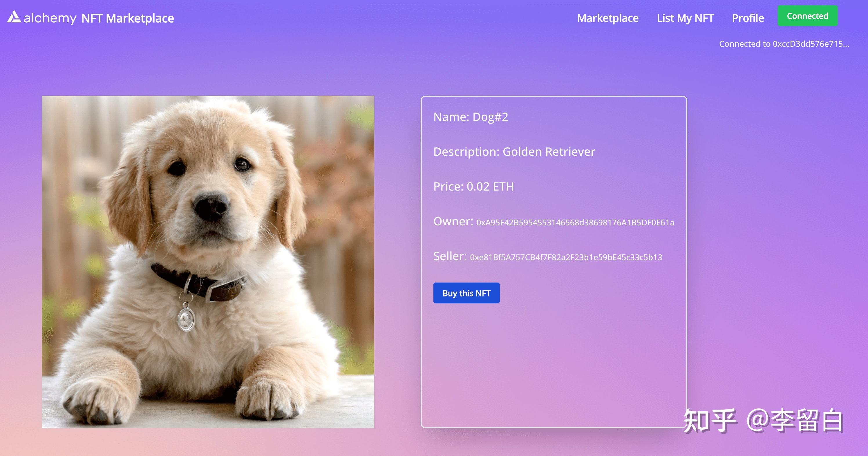Open the Marketplace navigation link
The height and width of the screenshot is (456, 868).
607,18
